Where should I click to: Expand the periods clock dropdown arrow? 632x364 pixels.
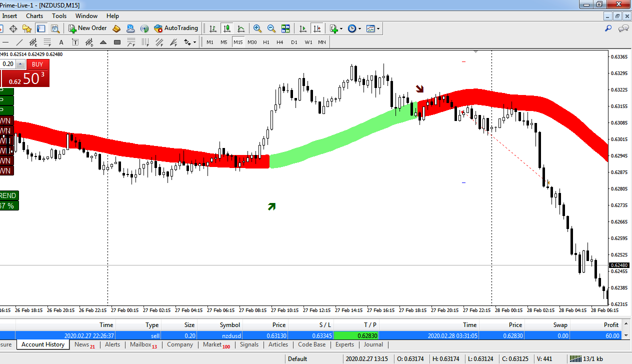click(x=360, y=28)
